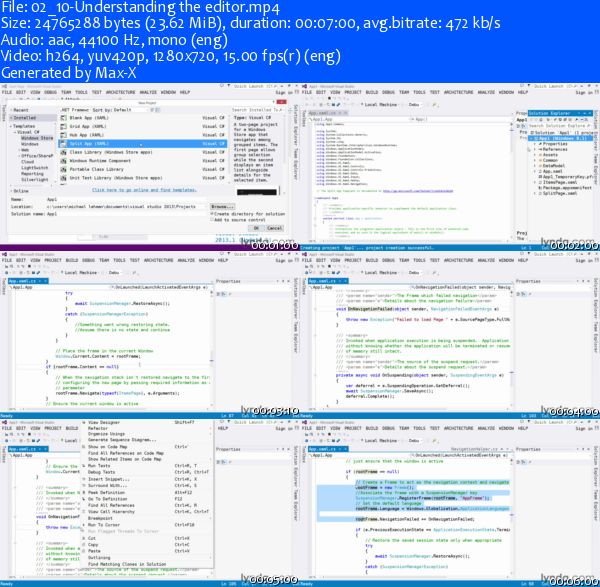
Task: Click the Name field containing App1
Action: [126, 199]
